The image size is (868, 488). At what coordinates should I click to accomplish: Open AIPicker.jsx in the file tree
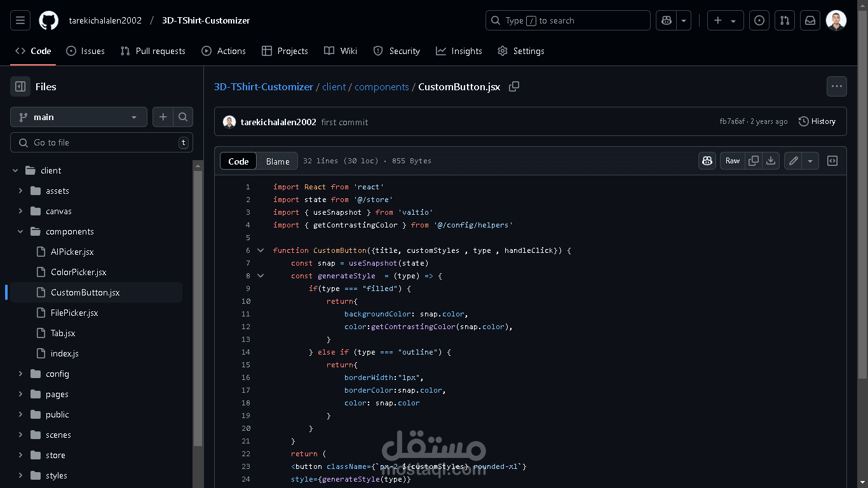point(72,252)
